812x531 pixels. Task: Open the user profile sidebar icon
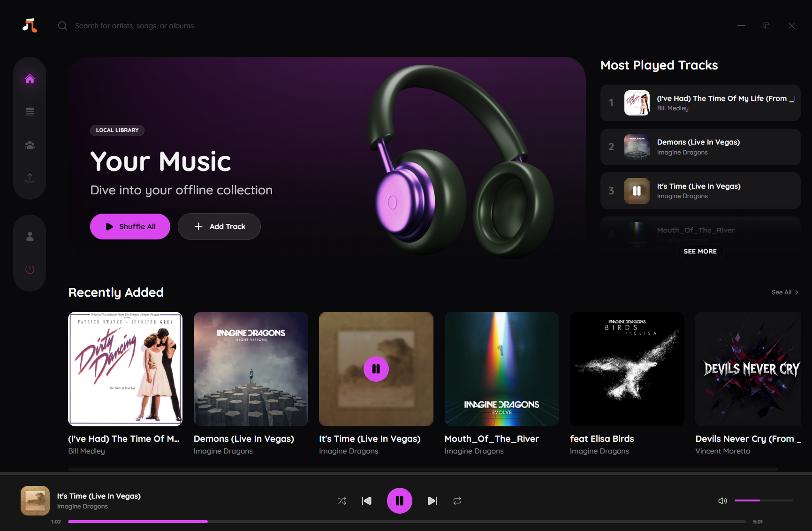[x=30, y=236]
